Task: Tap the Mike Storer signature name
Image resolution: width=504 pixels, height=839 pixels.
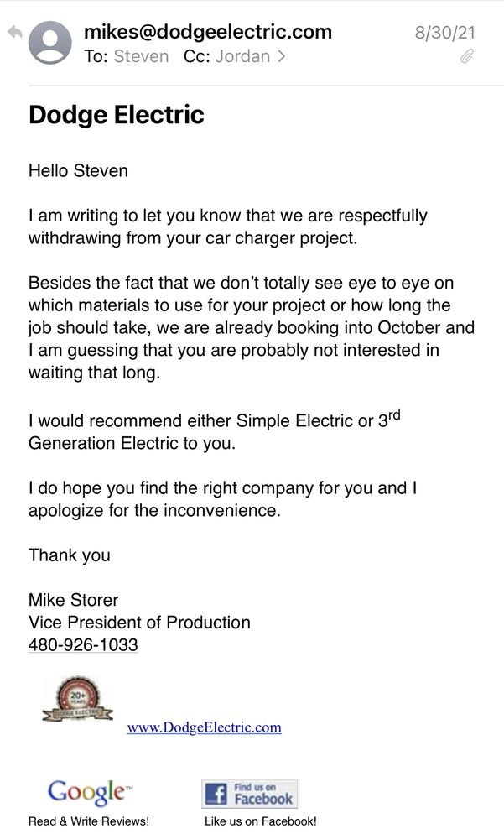Action: [74, 600]
